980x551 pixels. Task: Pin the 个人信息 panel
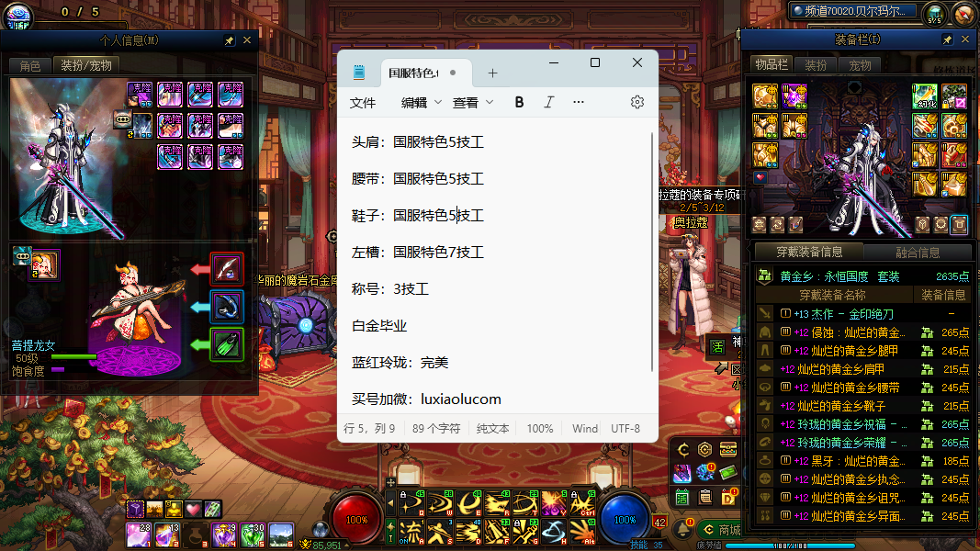[230, 40]
